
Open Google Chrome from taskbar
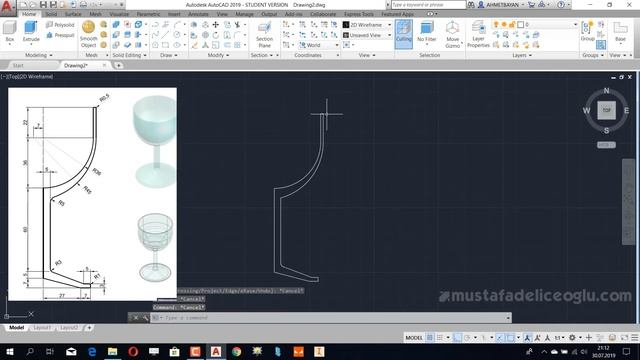[x=236, y=351]
